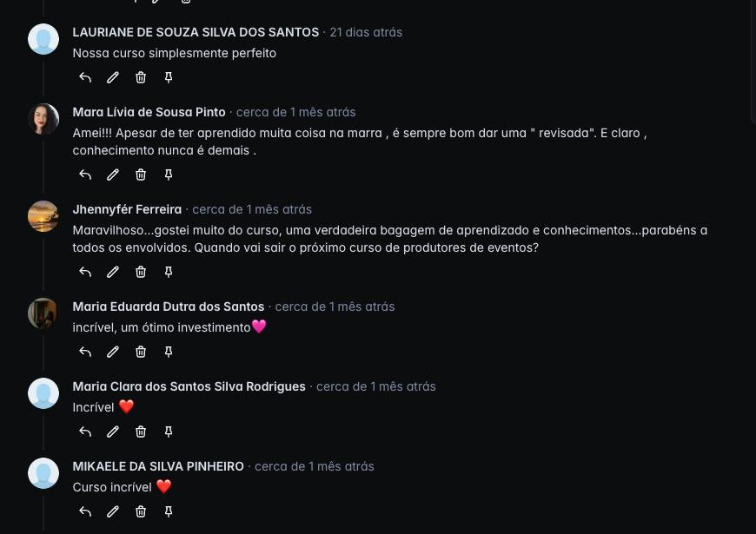Open Jhennyfér Ferreira's sunset avatar
The image size is (756, 534).
click(43, 216)
